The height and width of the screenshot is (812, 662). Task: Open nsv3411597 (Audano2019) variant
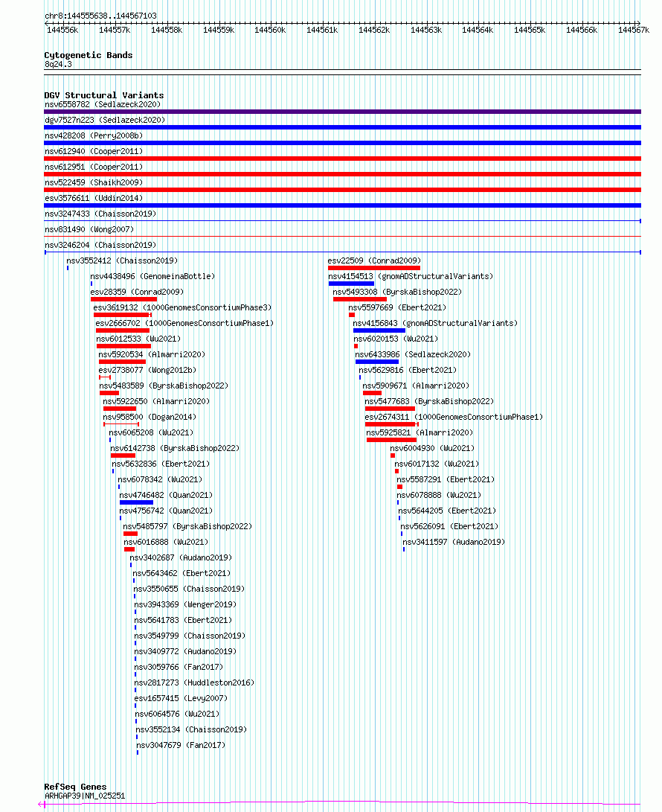pos(454,542)
